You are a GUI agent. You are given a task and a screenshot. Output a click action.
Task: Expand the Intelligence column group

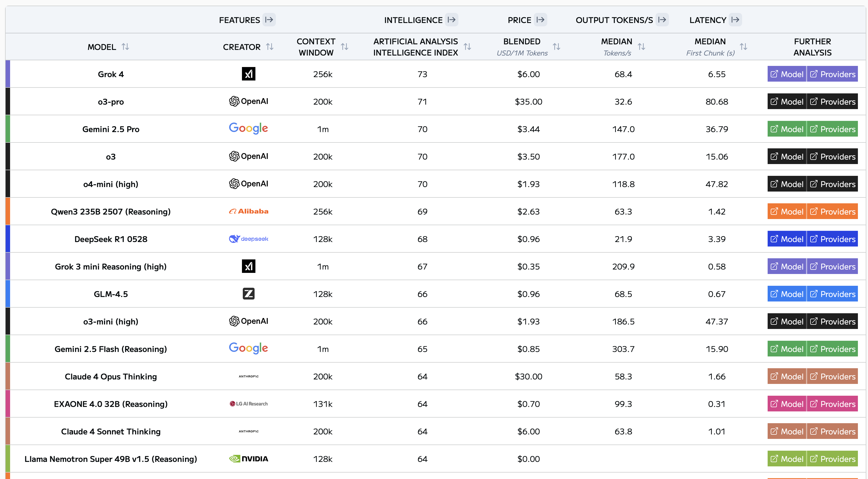[451, 20]
